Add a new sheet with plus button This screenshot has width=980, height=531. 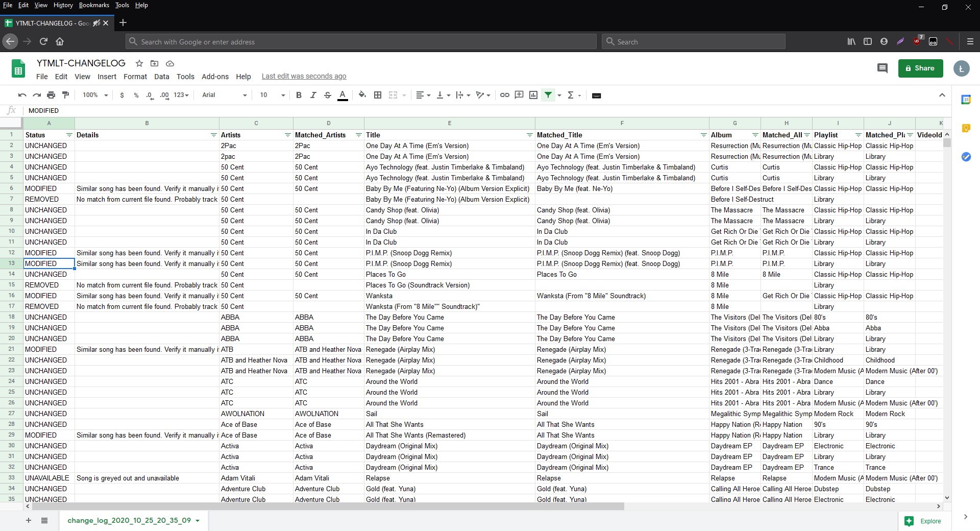[x=29, y=520]
